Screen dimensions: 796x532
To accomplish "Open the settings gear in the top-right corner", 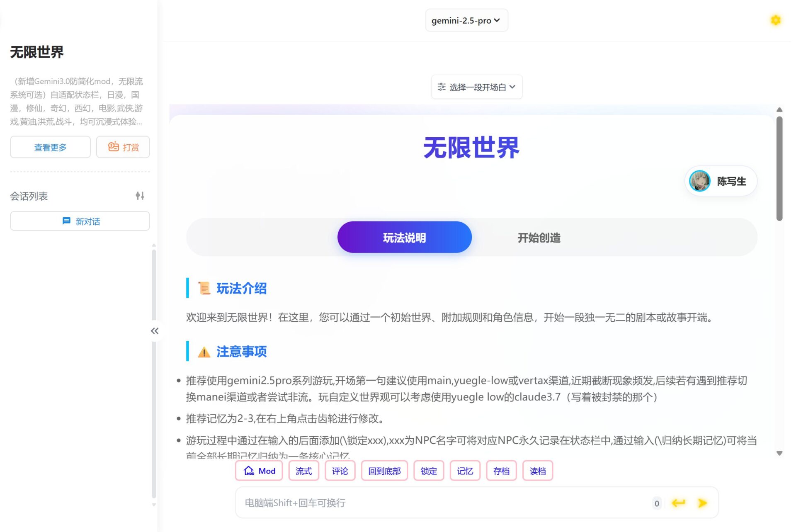I will coord(775,20).
